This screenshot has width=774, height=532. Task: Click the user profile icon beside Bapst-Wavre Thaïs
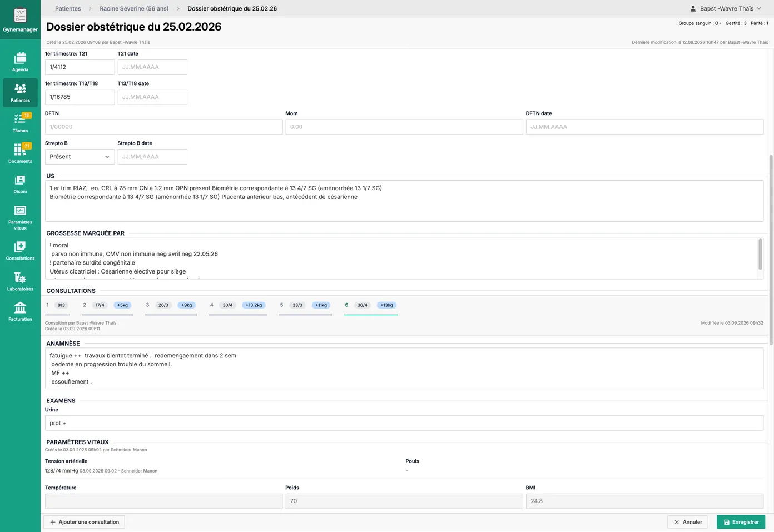click(693, 9)
